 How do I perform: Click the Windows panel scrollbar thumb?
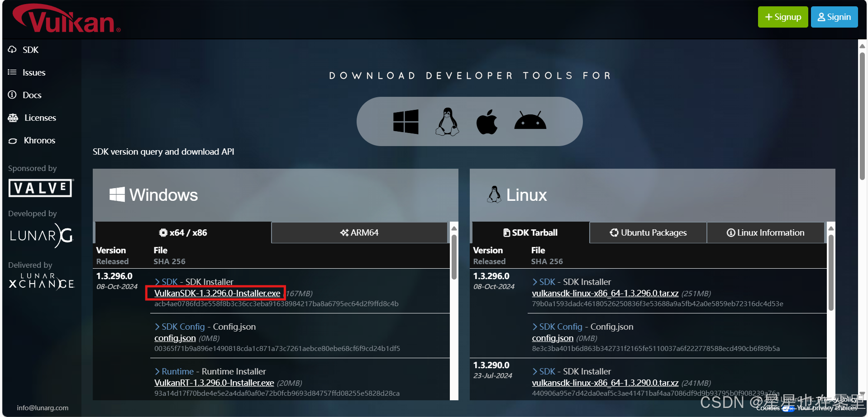pyautogui.click(x=454, y=256)
